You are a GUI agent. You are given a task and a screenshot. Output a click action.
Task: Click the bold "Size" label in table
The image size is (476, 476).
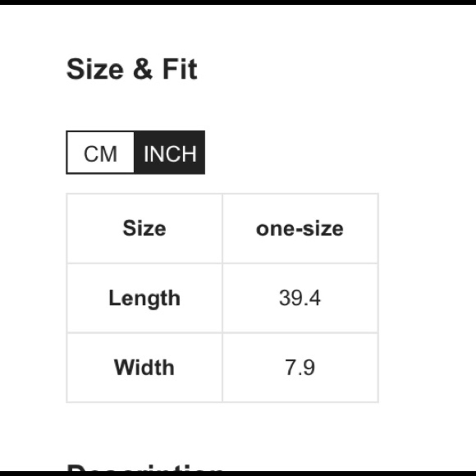click(x=144, y=228)
